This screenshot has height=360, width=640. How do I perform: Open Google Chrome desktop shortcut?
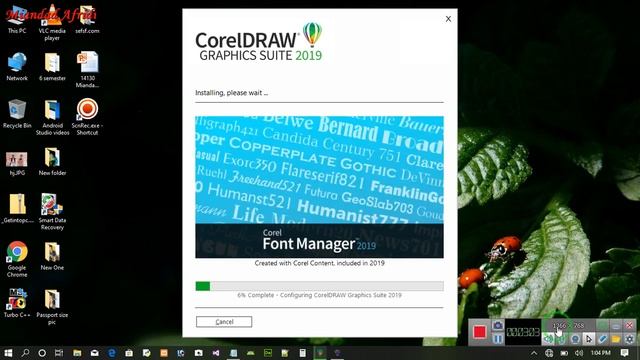coord(17,259)
